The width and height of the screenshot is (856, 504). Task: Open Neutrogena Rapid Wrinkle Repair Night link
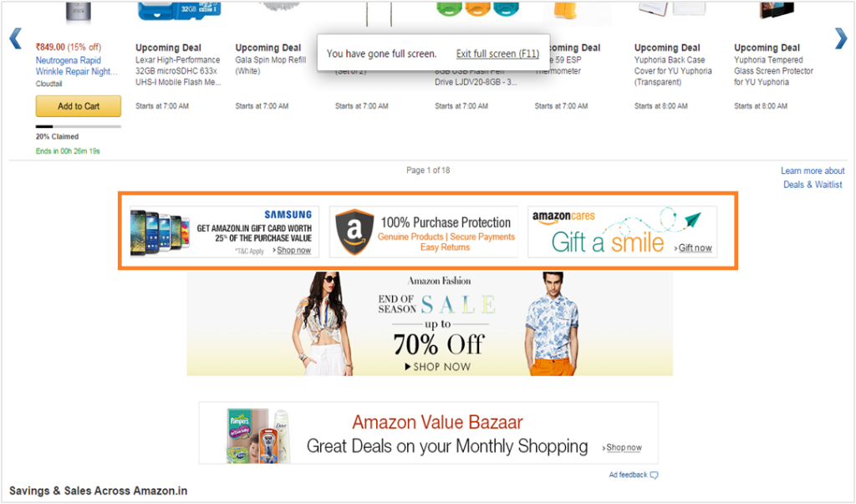pyautogui.click(x=76, y=66)
